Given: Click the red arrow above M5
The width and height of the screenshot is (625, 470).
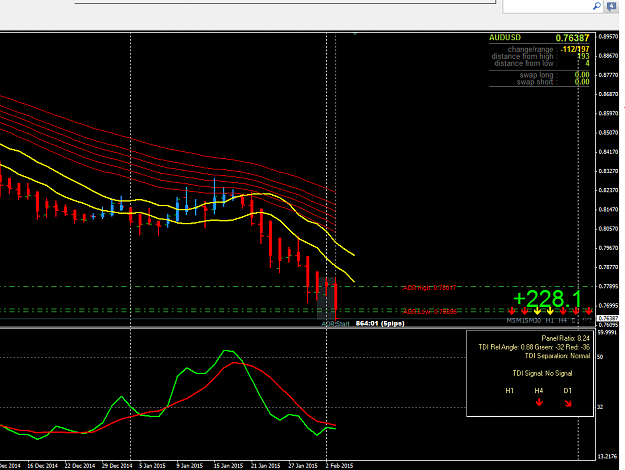Looking at the screenshot, I should pyautogui.click(x=511, y=311).
